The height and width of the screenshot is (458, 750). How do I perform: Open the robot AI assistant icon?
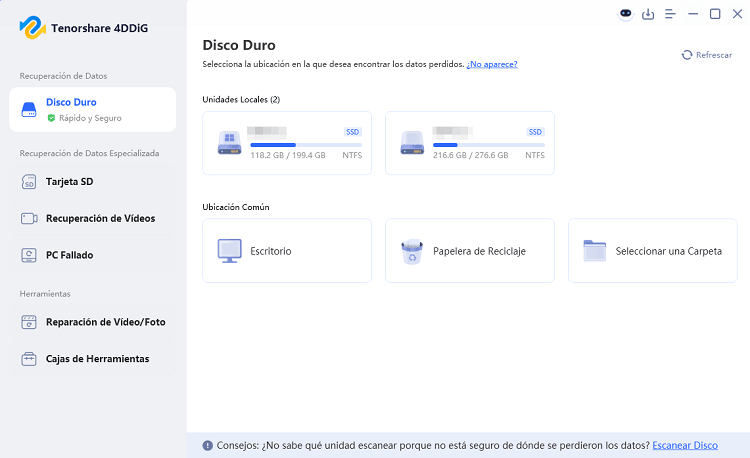click(x=626, y=14)
